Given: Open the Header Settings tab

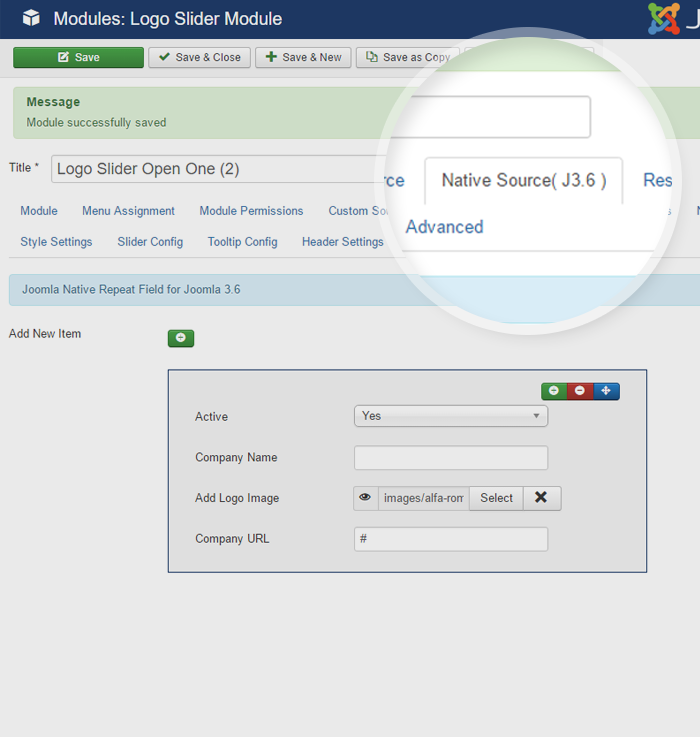Looking at the screenshot, I should 342,242.
